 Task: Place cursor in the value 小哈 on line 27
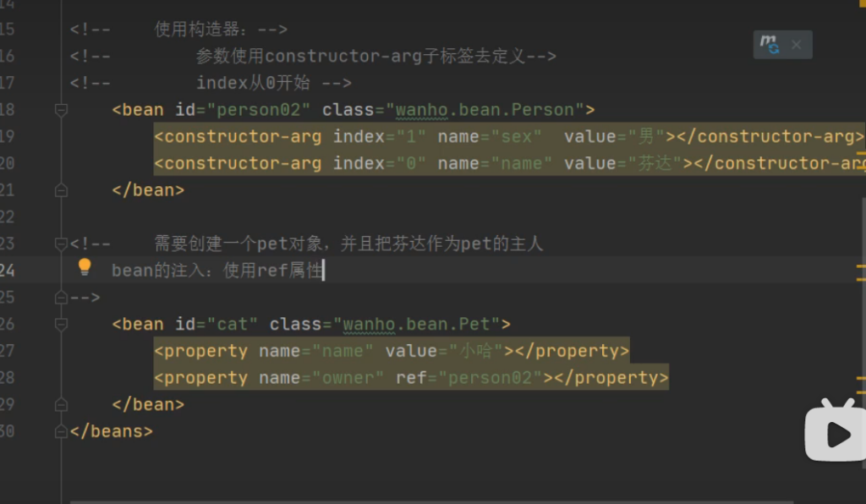(x=480, y=351)
